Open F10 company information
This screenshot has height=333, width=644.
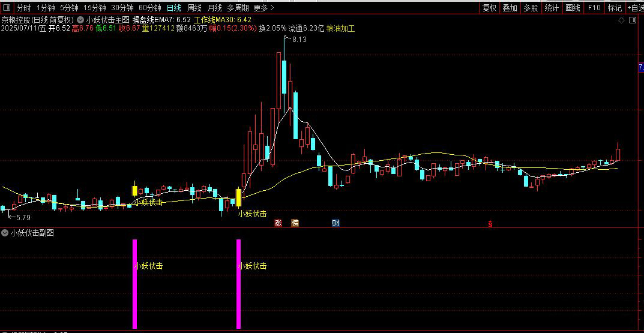[594, 7]
